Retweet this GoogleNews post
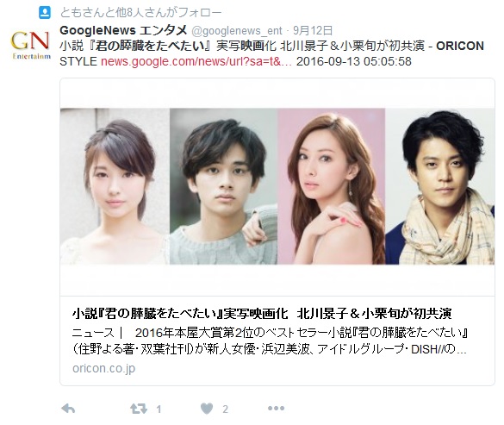The height and width of the screenshot is (425, 504). point(139,409)
